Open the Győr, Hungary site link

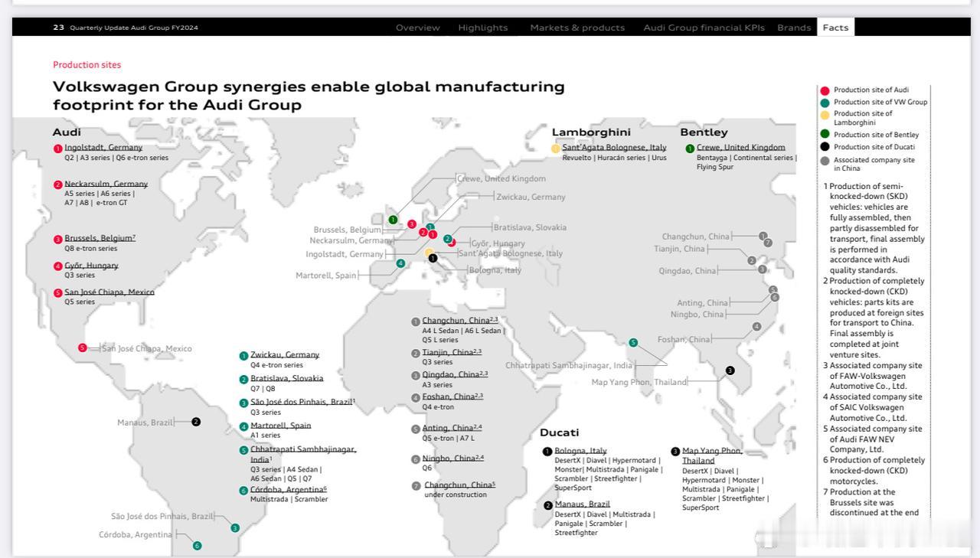click(x=91, y=266)
